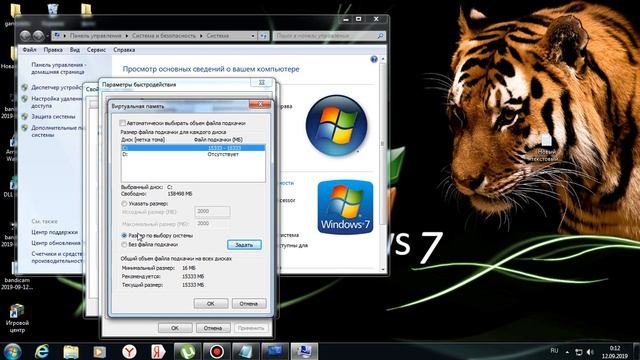Viewport: 640px width, 360px height.
Task: Open the 'Сервис' menu
Action: point(96,50)
